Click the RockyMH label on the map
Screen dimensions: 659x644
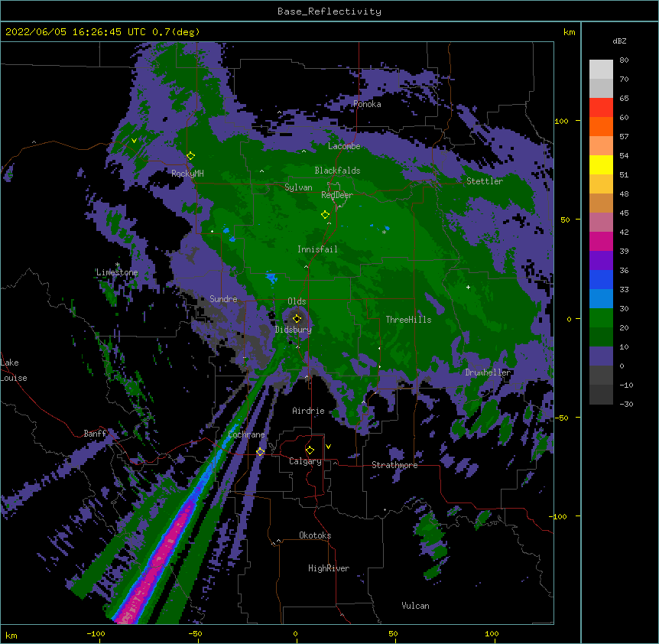pyautogui.click(x=187, y=174)
